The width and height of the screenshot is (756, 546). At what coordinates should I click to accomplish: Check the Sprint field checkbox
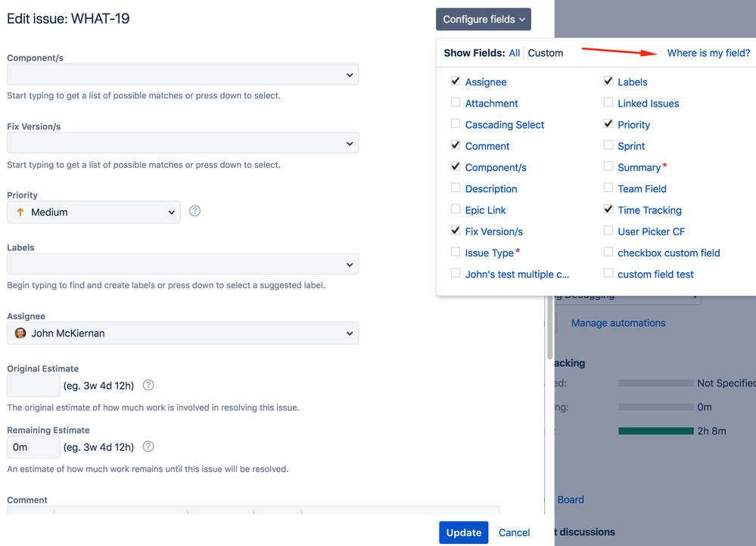[608, 145]
